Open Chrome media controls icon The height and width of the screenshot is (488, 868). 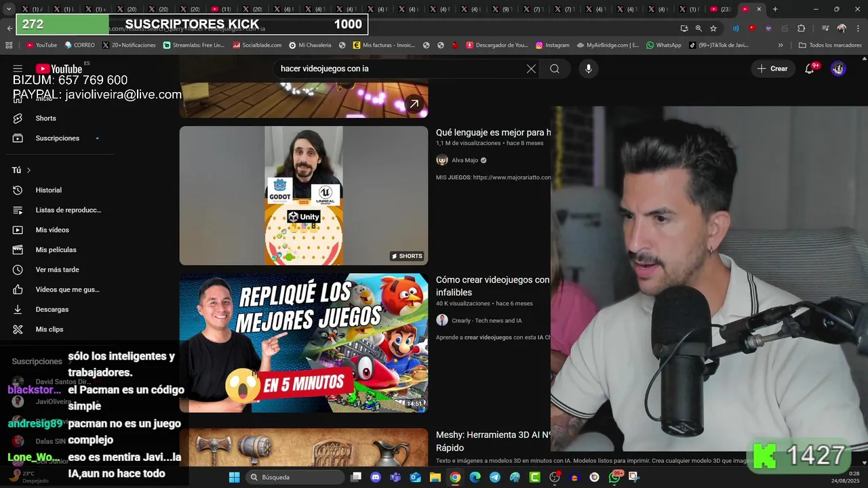825,28
